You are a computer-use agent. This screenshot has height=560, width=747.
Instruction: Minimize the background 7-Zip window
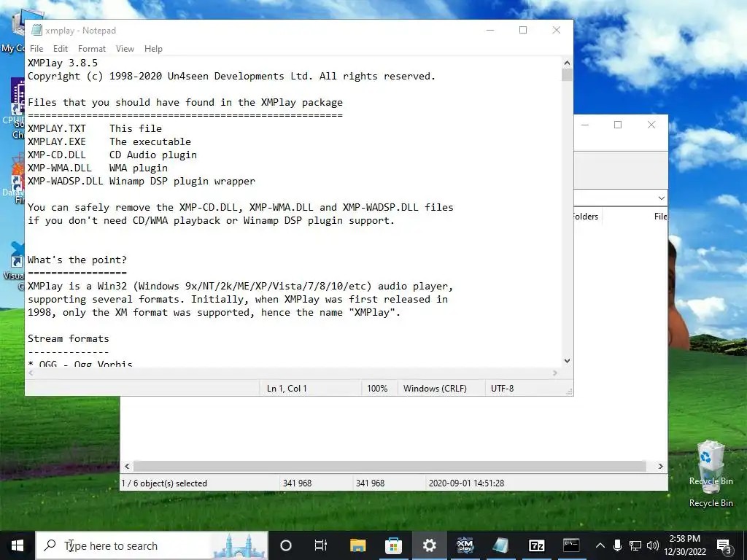pyautogui.click(x=585, y=125)
